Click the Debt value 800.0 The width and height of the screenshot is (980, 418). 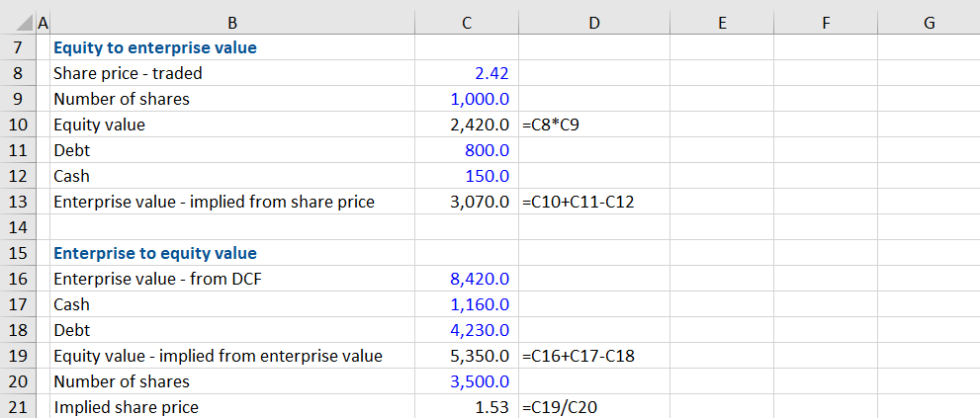click(487, 150)
